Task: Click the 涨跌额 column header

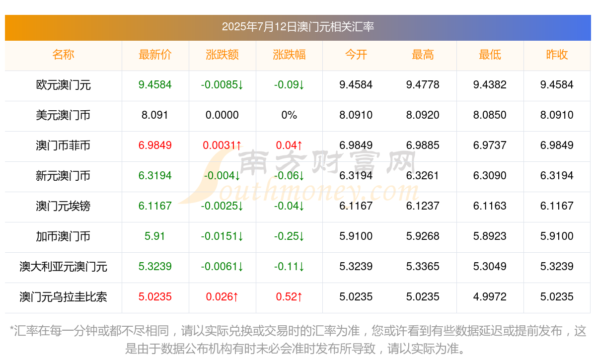Action: (222, 55)
